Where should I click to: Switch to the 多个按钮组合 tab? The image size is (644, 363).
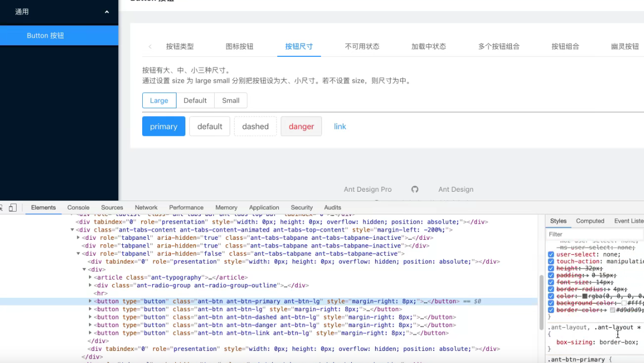pos(498,46)
